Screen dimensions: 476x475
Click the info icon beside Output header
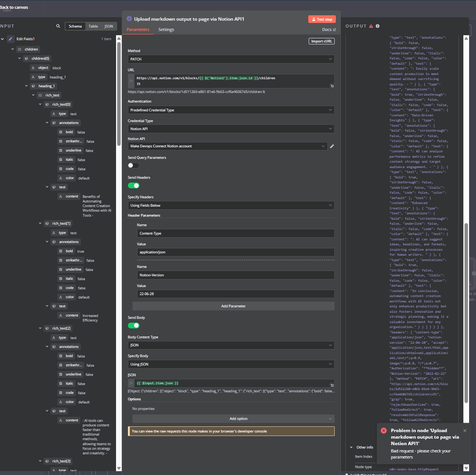click(378, 26)
